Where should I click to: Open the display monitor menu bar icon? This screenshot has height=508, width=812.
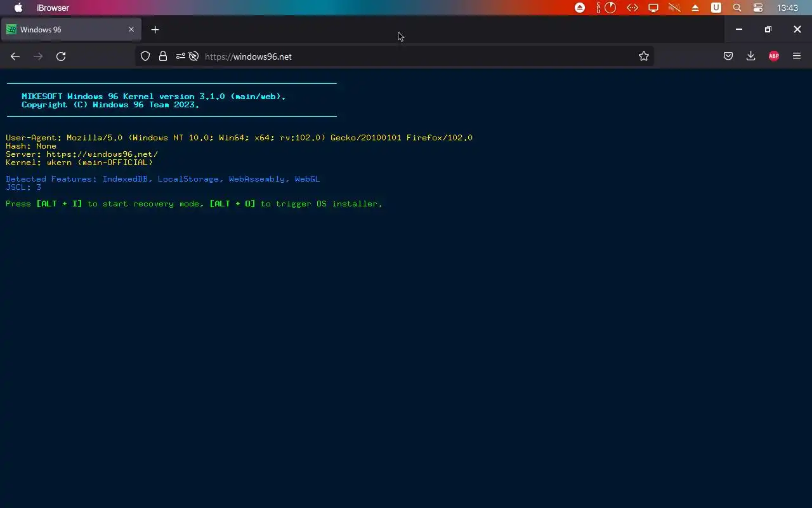653,8
